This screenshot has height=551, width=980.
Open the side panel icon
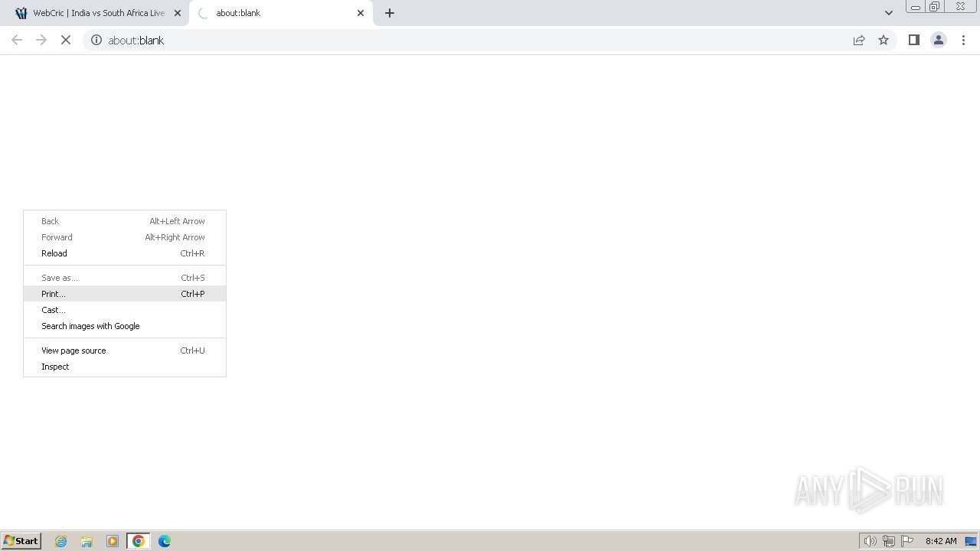913,40
